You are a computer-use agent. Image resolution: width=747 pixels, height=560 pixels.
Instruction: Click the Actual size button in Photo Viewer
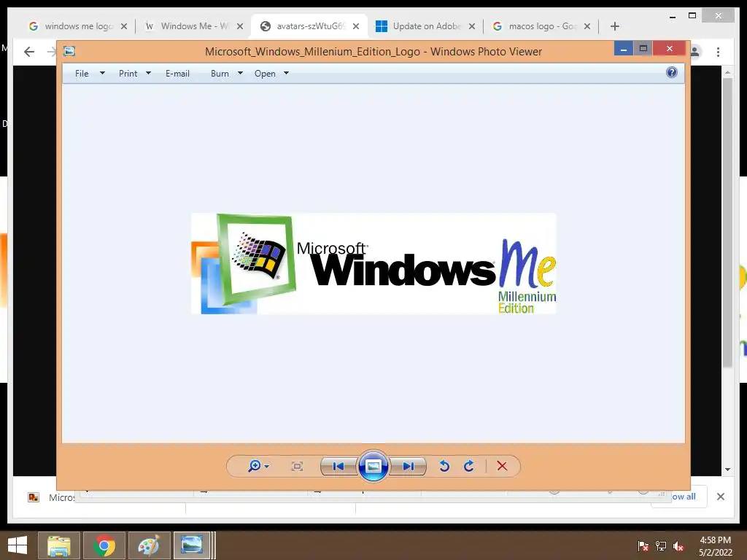(x=298, y=466)
